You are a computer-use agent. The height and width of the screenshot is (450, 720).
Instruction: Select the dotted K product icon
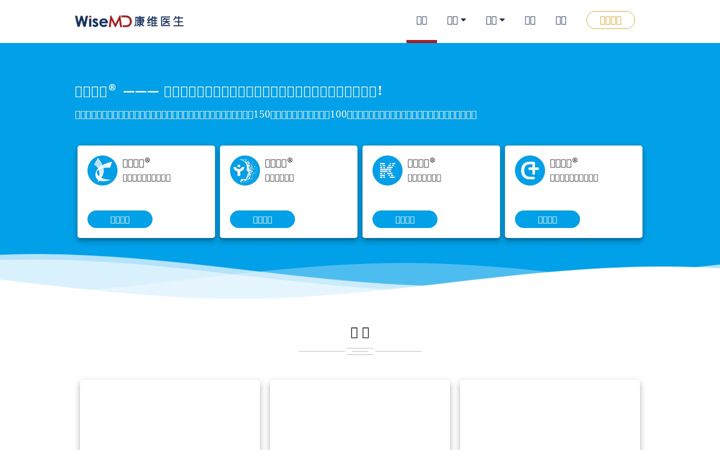(x=387, y=170)
